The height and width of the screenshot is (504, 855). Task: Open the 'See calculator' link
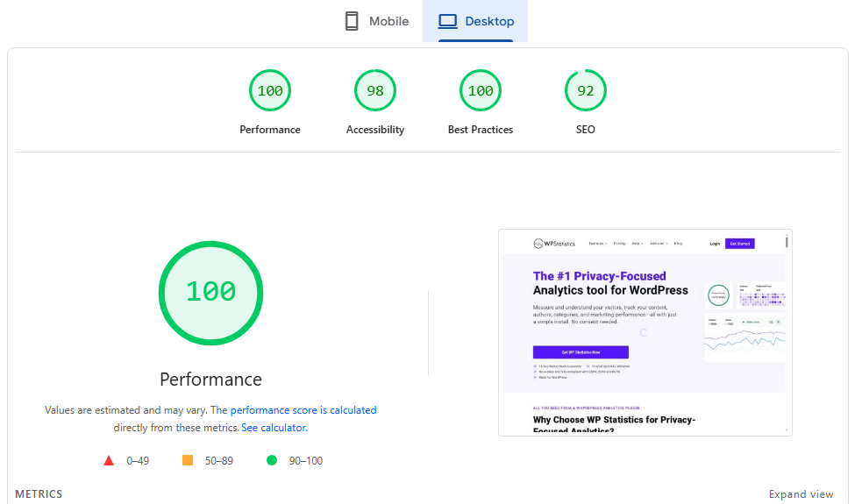pos(274,428)
